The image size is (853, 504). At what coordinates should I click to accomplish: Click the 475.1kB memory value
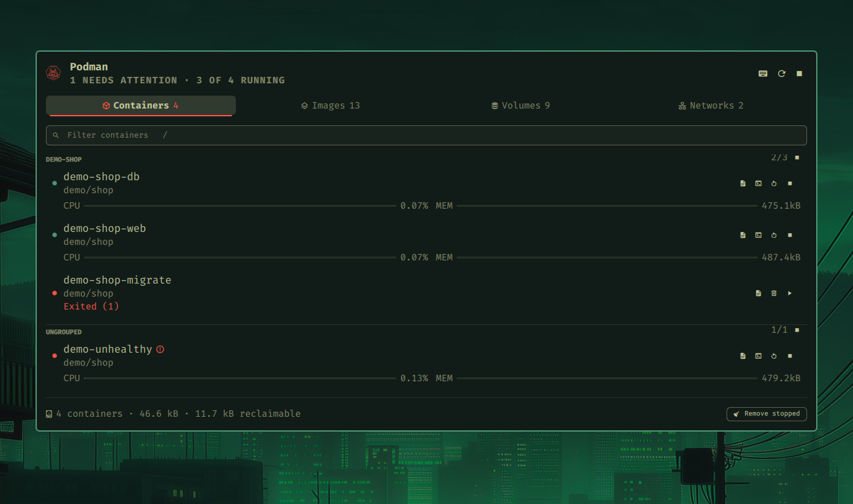pos(781,205)
